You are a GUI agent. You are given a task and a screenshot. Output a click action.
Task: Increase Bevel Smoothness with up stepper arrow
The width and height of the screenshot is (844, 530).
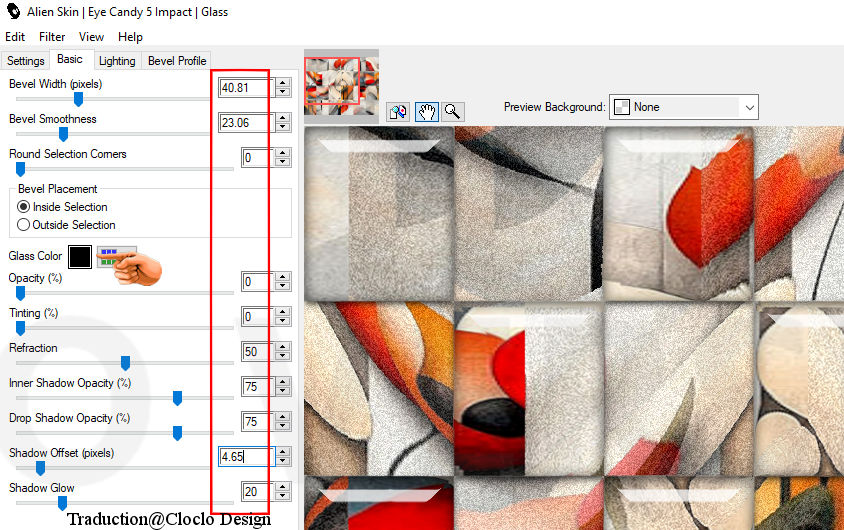click(283, 118)
